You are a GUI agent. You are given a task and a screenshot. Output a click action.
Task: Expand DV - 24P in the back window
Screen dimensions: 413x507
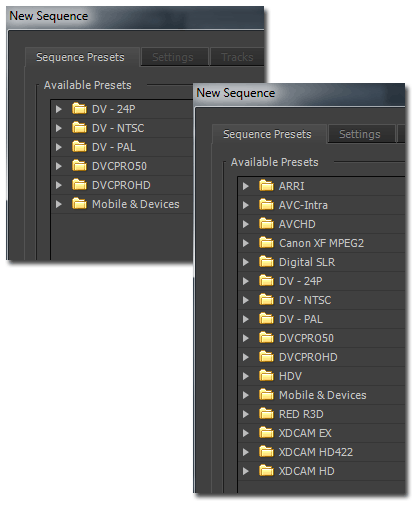tap(59, 109)
